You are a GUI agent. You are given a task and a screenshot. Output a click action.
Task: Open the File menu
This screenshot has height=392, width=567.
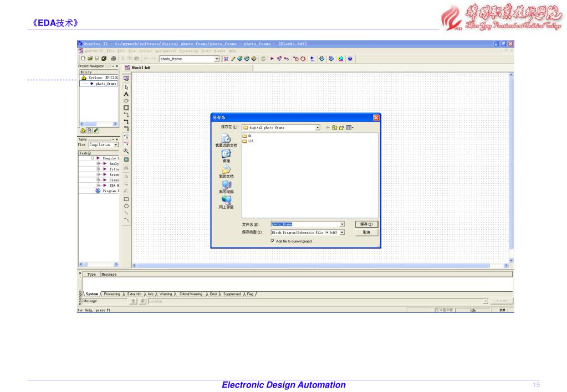point(110,51)
